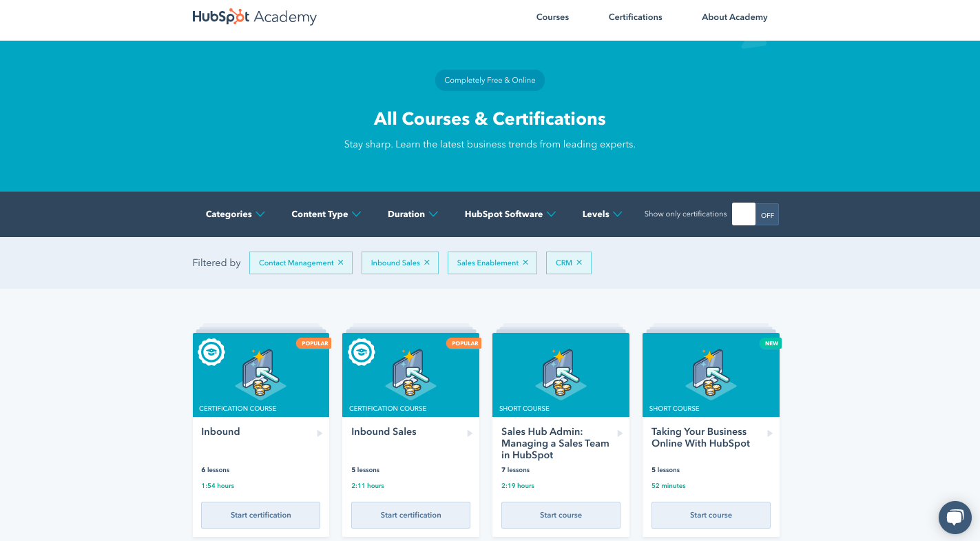Click the '2:11 hours' duration text

pyautogui.click(x=368, y=486)
